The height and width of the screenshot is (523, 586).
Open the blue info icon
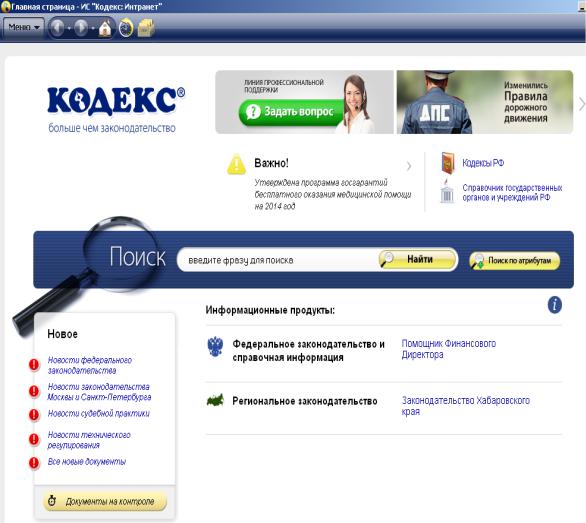555,304
